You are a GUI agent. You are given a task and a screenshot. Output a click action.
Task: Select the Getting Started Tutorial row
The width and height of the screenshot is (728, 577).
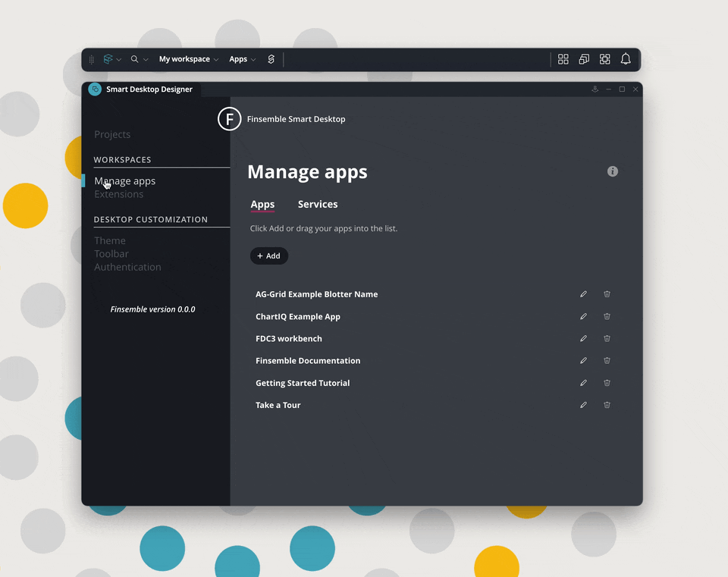(x=434, y=383)
